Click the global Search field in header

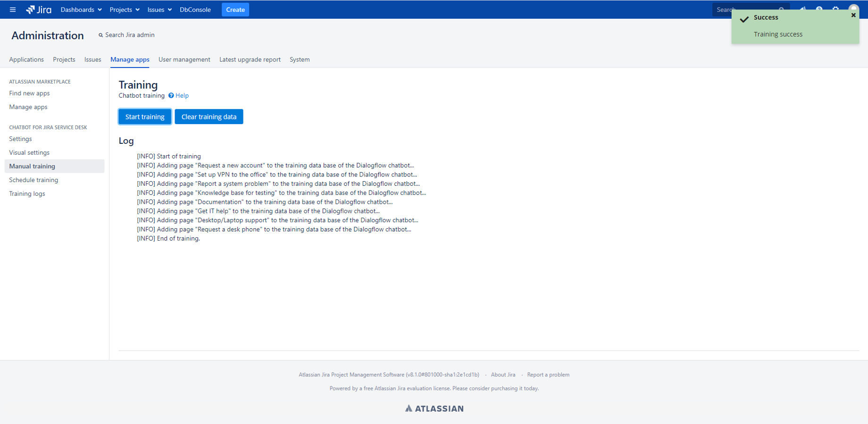coord(750,9)
